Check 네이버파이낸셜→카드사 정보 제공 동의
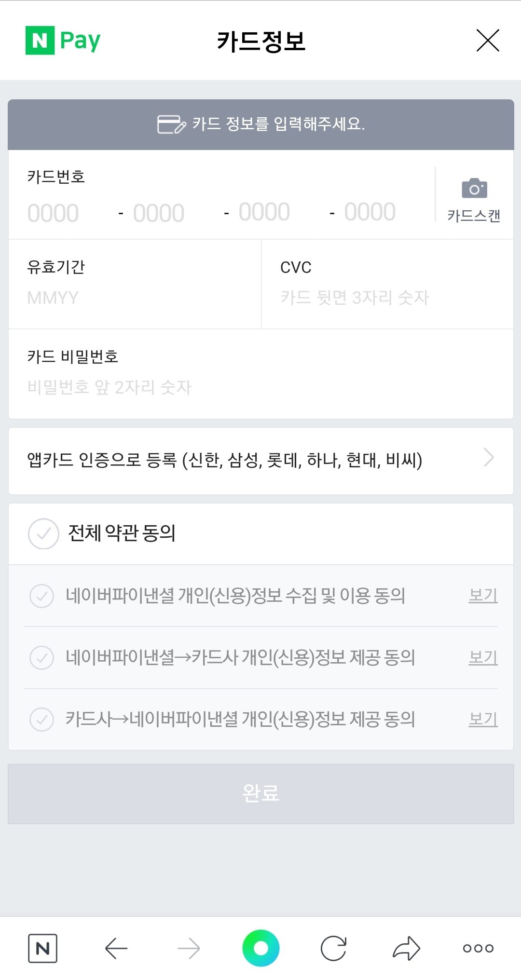The image size is (521, 980). [42, 658]
